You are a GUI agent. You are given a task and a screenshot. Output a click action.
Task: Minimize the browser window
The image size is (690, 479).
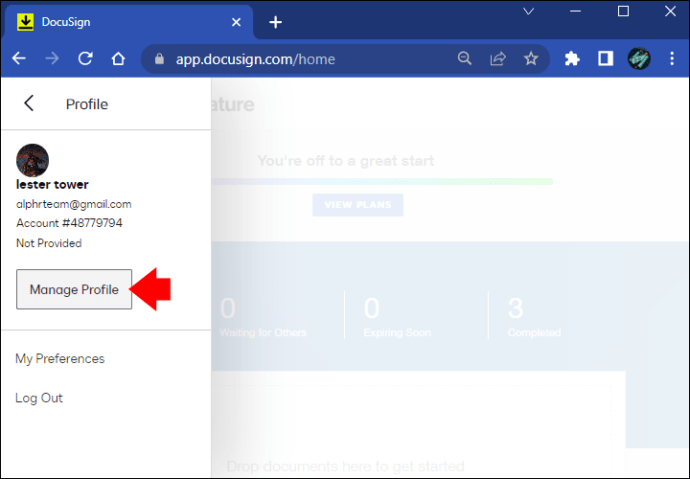coord(575,11)
